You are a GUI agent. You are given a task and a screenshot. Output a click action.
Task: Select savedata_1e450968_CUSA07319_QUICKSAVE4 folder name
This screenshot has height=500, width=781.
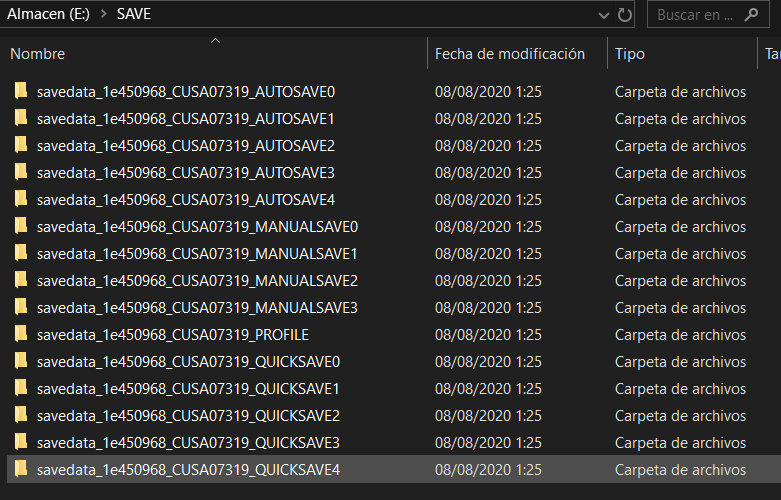188,469
